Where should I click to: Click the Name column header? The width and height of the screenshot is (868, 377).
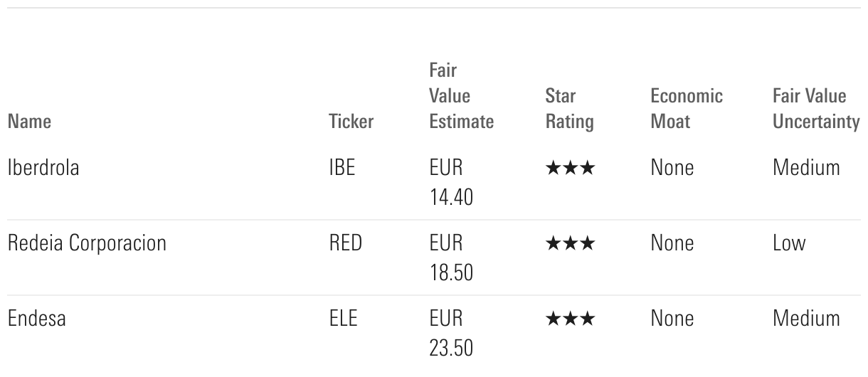29,122
